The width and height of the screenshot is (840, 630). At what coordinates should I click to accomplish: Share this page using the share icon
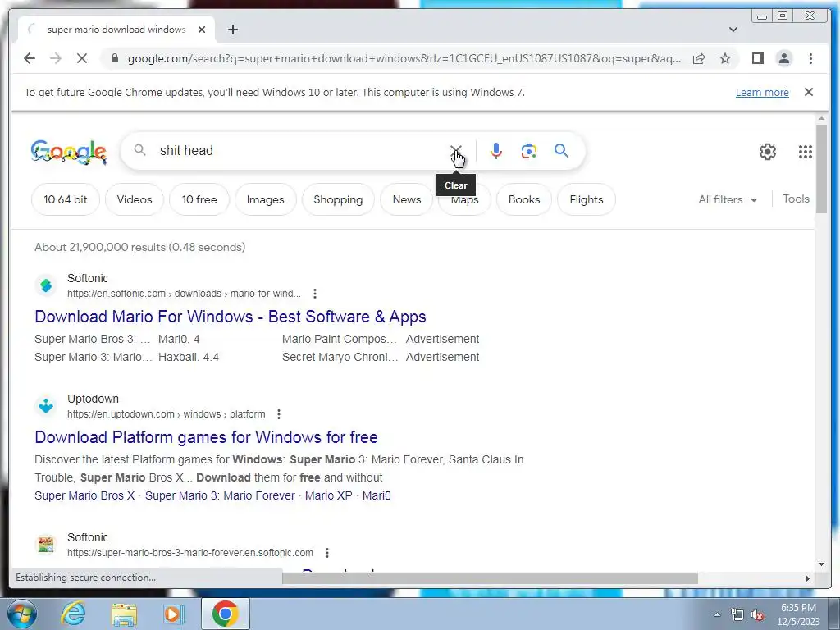coord(699,58)
